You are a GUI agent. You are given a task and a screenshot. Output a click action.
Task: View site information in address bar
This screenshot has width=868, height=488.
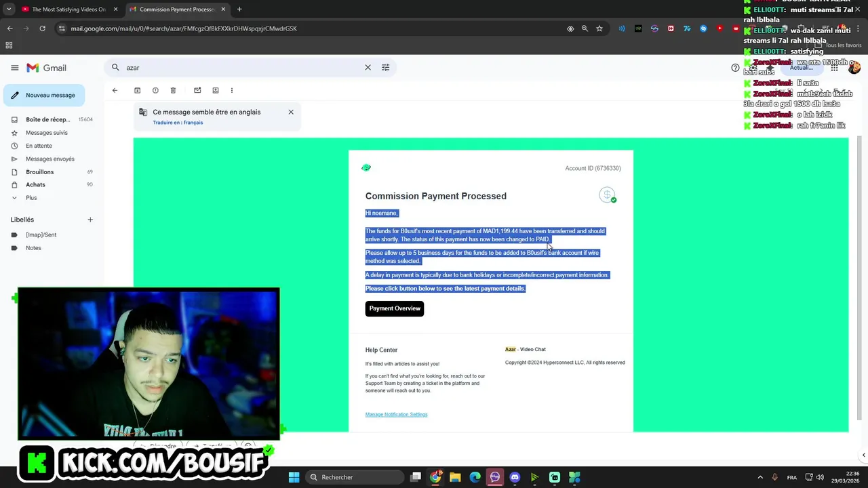point(62,28)
